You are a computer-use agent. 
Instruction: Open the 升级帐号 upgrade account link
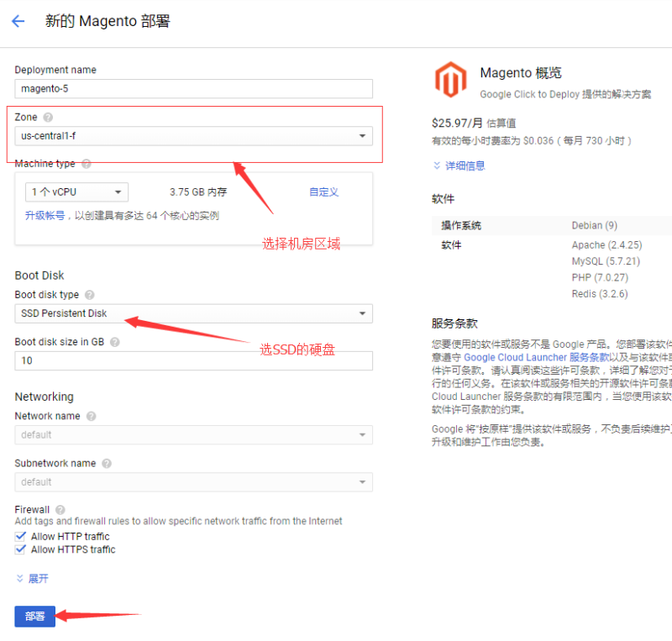point(45,216)
